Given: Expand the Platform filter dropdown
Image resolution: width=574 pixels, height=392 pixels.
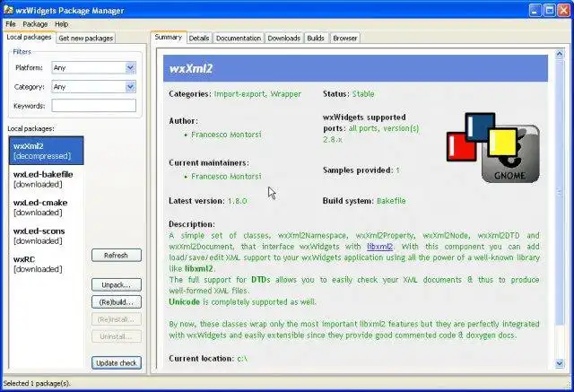Looking at the screenshot, I should click(x=130, y=67).
